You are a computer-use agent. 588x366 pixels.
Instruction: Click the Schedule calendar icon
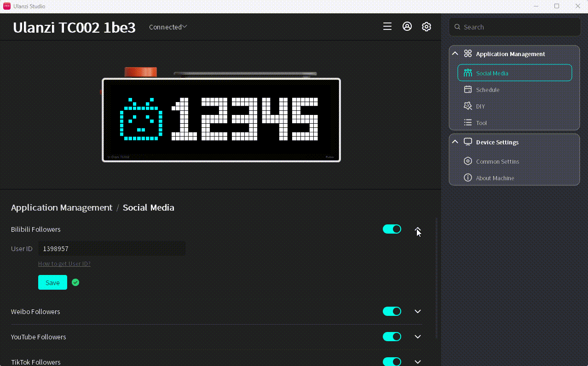(468, 90)
